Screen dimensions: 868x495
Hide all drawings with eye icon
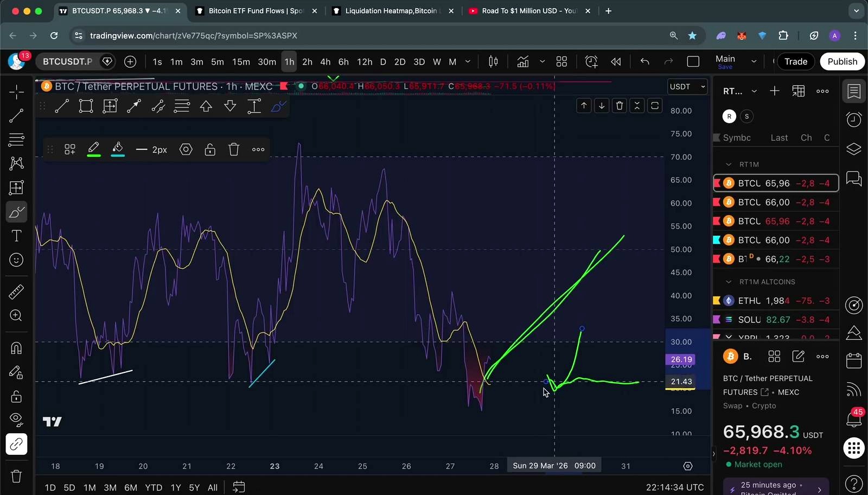[16, 420]
